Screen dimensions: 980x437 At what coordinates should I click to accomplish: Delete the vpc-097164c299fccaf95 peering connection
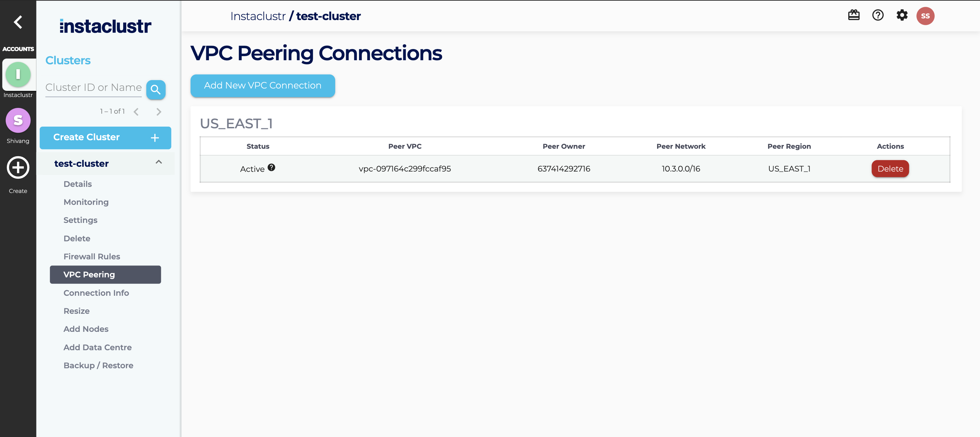coord(890,168)
